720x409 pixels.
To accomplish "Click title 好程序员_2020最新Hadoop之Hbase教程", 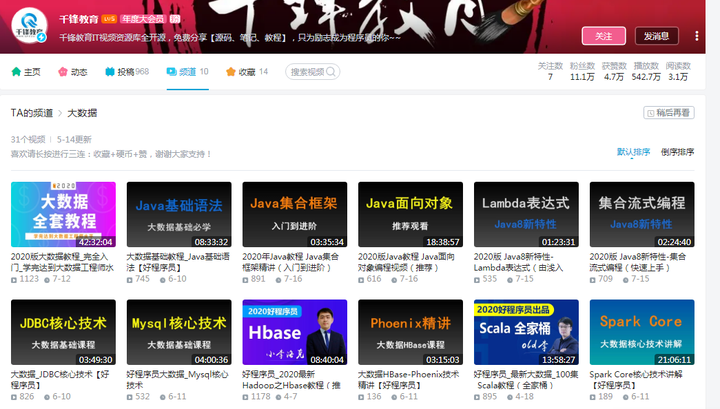I will pos(292,380).
